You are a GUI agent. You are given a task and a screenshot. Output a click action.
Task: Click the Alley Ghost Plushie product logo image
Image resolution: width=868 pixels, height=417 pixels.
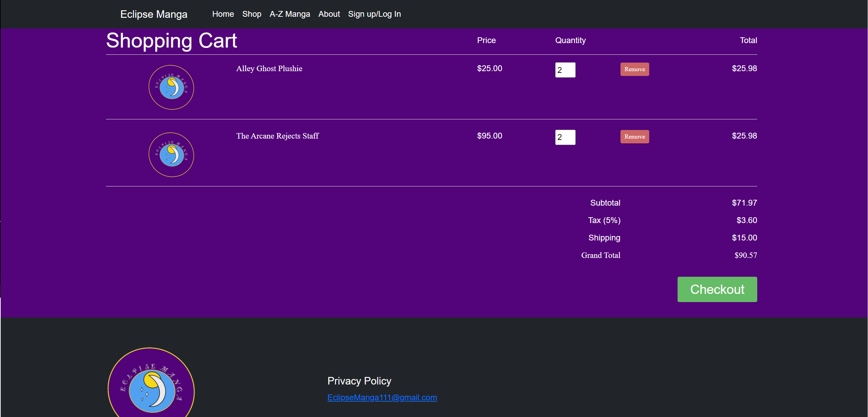click(x=171, y=87)
